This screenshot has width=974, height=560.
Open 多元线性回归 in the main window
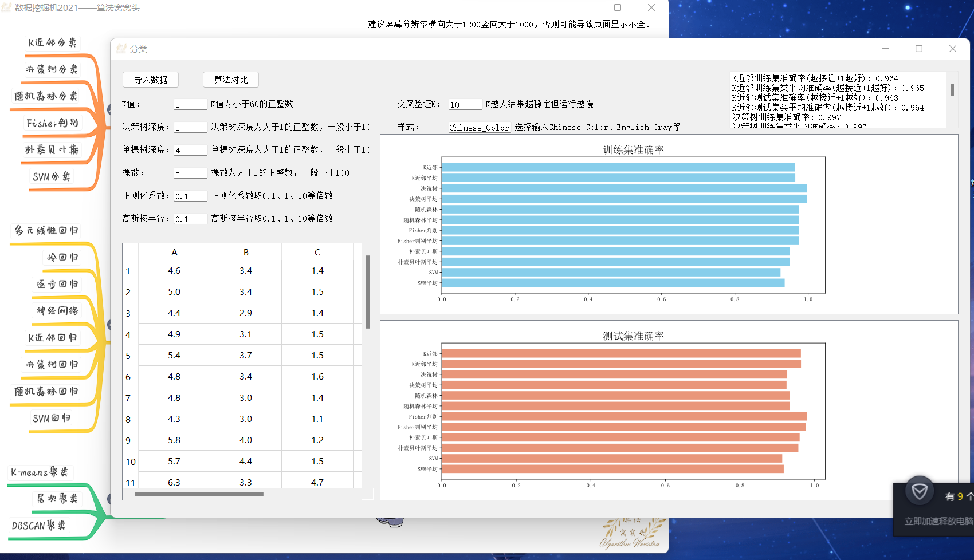tap(46, 230)
